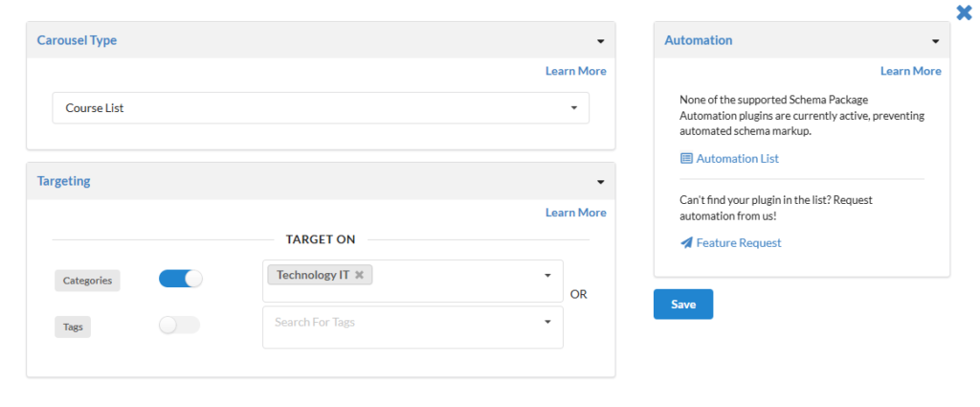This screenshot has height=407, width=980.
Task: Collapse the Carousel Type panel arrow
Action: (600, 41)
